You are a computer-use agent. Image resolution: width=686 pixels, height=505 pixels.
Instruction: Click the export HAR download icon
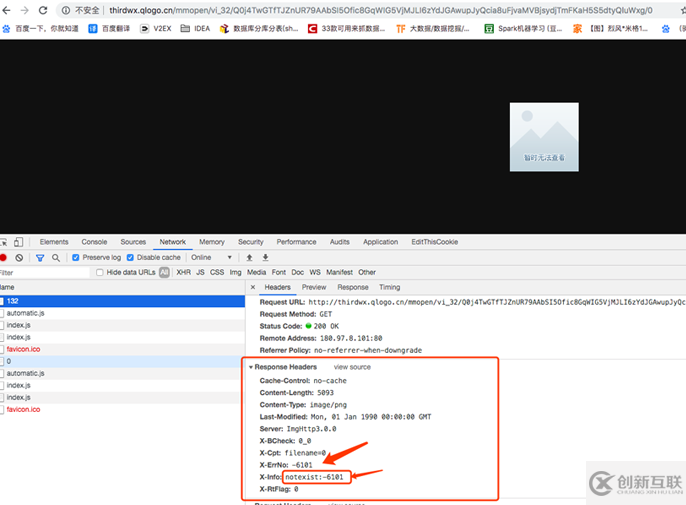(265, 258)
